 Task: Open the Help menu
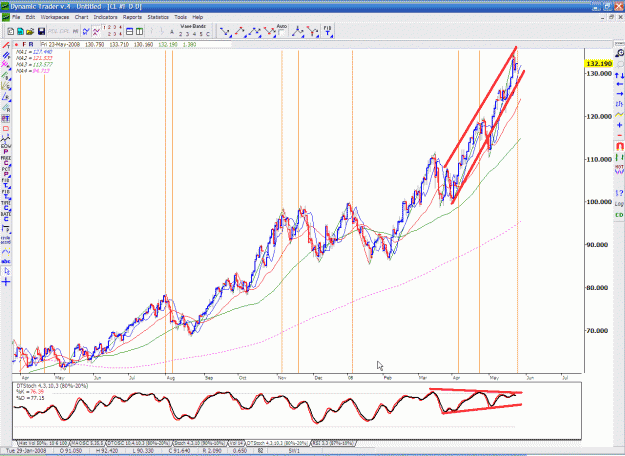coord(198,17)
